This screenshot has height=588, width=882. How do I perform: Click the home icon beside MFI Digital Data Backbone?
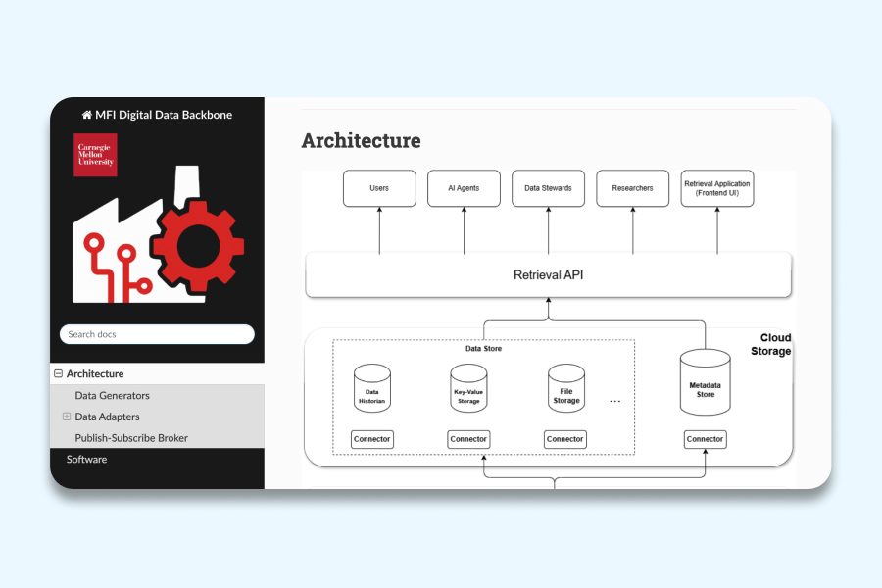[x=87, y=115]
